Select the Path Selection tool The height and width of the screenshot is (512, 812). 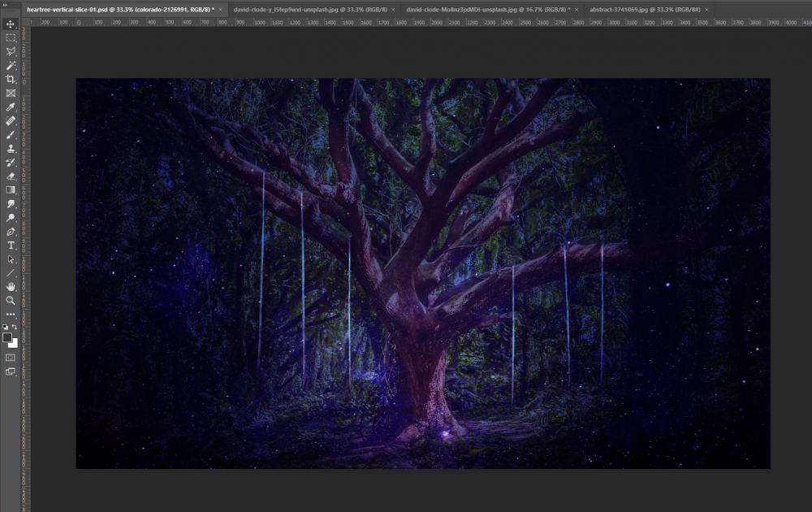(x=11, y=259)
